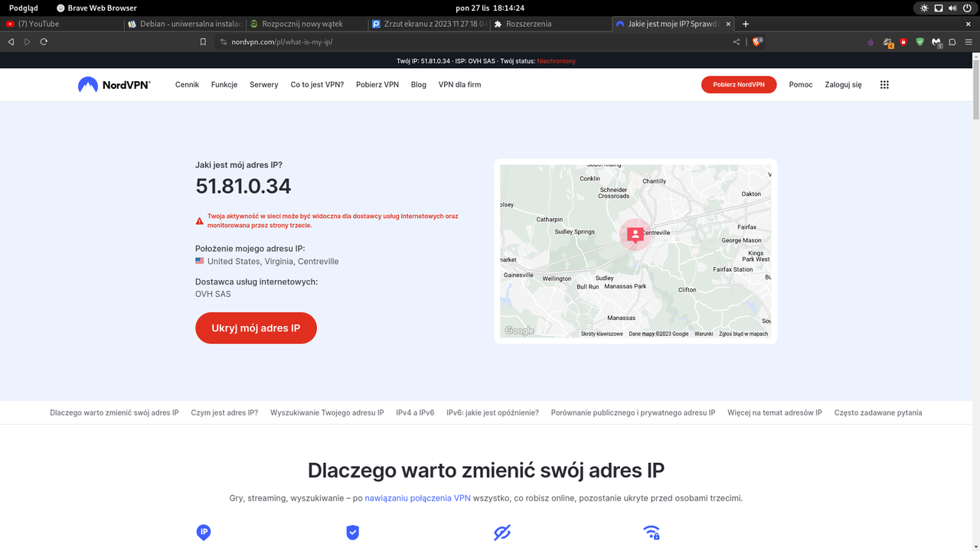This screenshot has width=980, height=551.
Task: Close the NordVPN IP tab
Action: [x=727, y=24]
